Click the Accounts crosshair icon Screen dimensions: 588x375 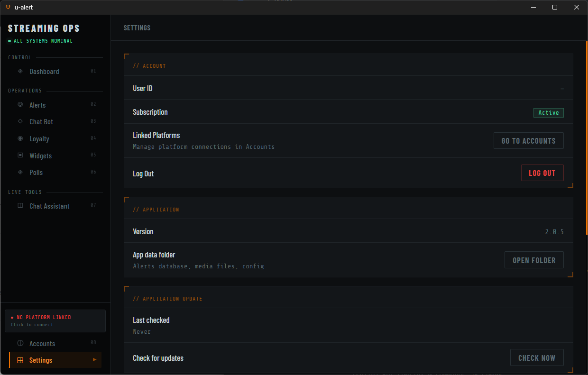(20, 343)
